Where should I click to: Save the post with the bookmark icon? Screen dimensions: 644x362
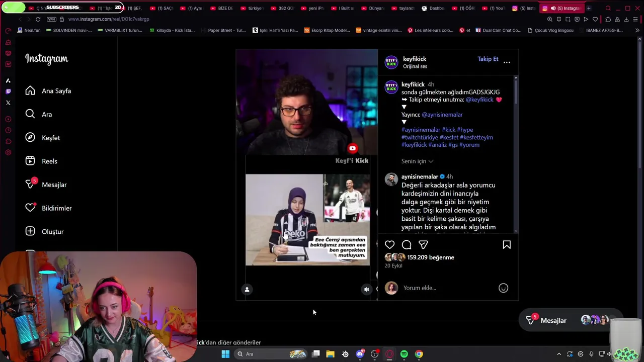[507, 245]
